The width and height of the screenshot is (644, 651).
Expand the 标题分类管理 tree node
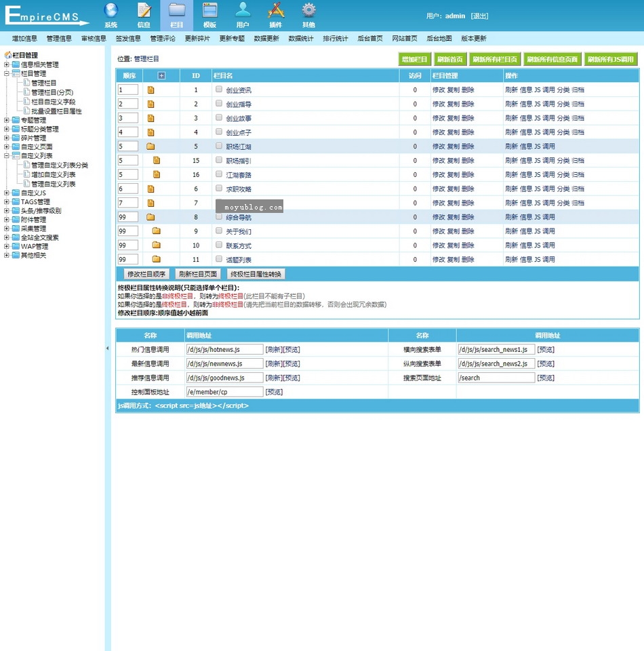coord(7,129)
